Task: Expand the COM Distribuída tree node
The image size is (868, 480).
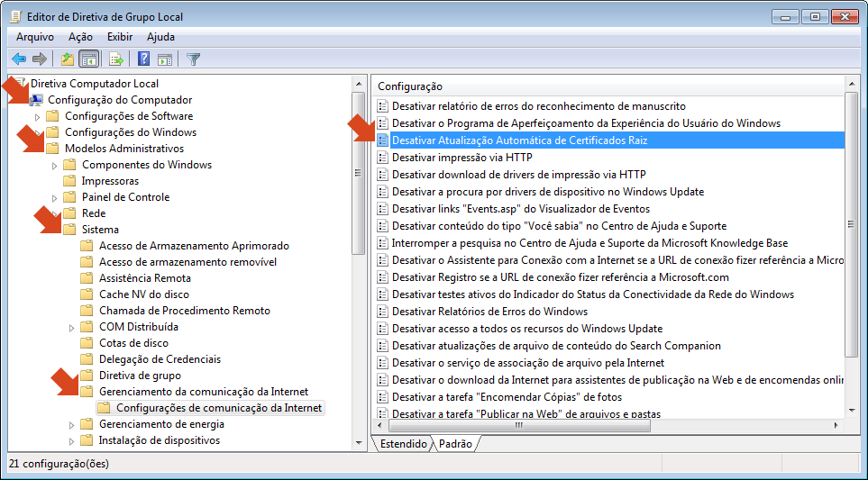Action: 72,328
